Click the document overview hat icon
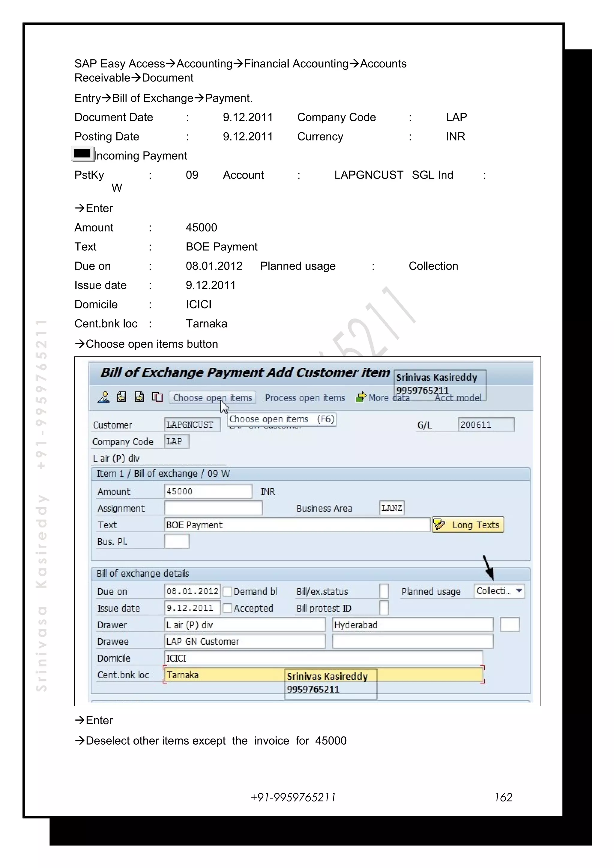Screen dimensions: 614x868 pos(103,397)
